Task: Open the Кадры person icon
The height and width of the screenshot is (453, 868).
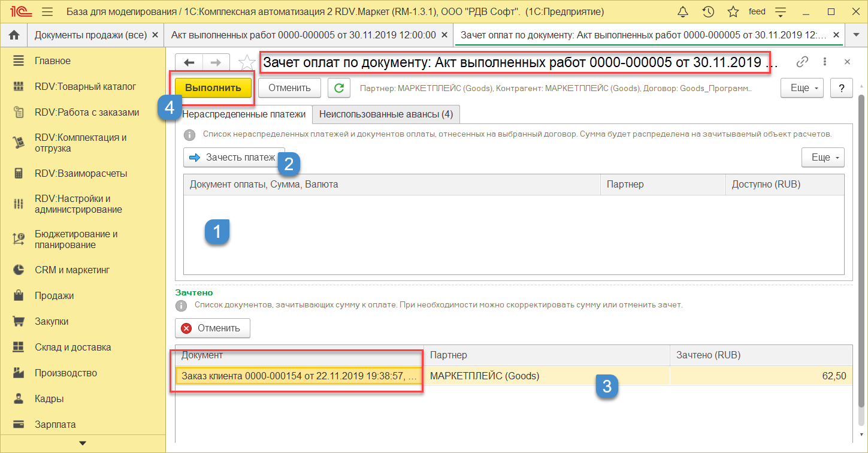Action: (19, 398)
